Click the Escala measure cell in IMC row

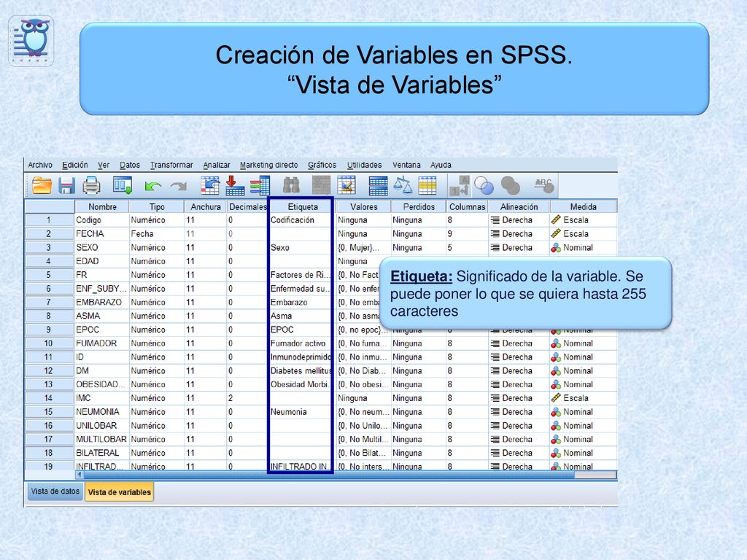pyautogui.click(x=583, y=398)
